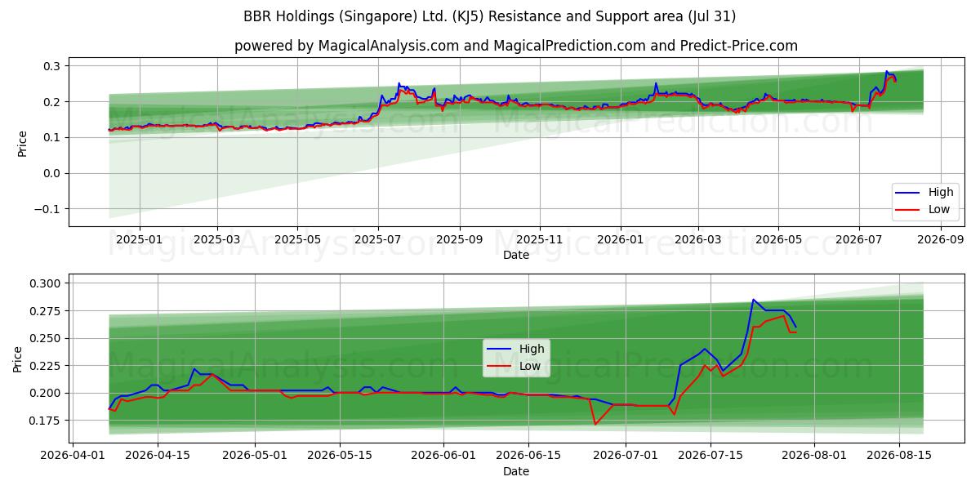Click the top chart x-axis label '2025-05'
The width and height of the screenshot is (980, 490).
pyautogui.click(x=297, y=239)
